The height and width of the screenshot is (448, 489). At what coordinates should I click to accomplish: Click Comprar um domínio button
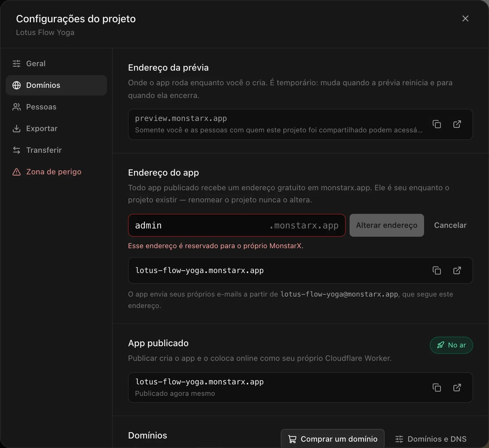tap(333, 439)
